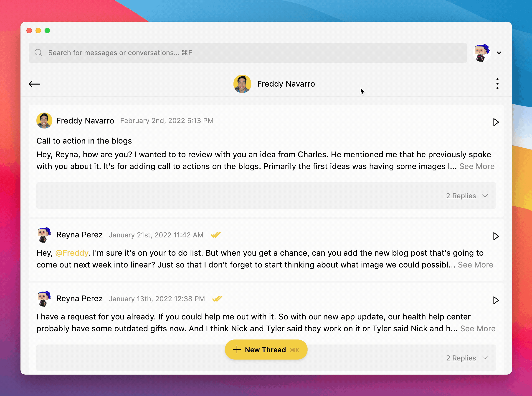This screenshot has height=396, width=532.
Task: Click the back arrow icon
Action: [35, 84]
